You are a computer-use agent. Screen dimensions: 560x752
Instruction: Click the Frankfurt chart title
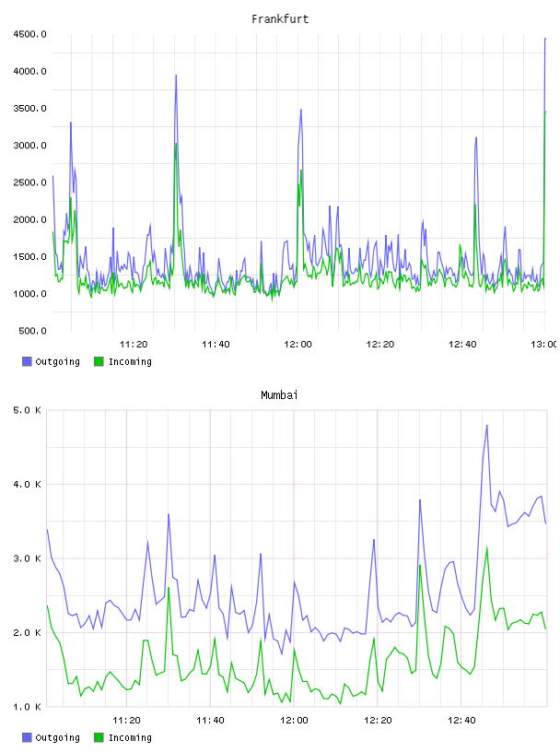coord(280,19)
